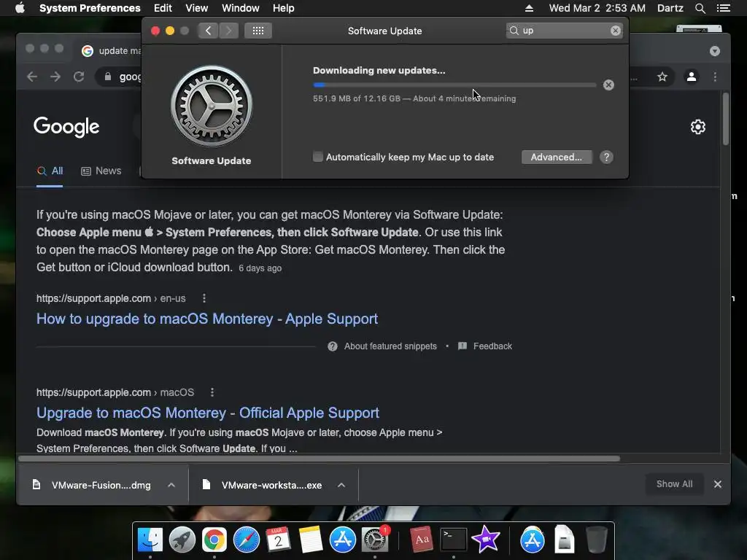Clear the System Preferences search field
This screenshot has height=560, width=747.
pos(616,31)
